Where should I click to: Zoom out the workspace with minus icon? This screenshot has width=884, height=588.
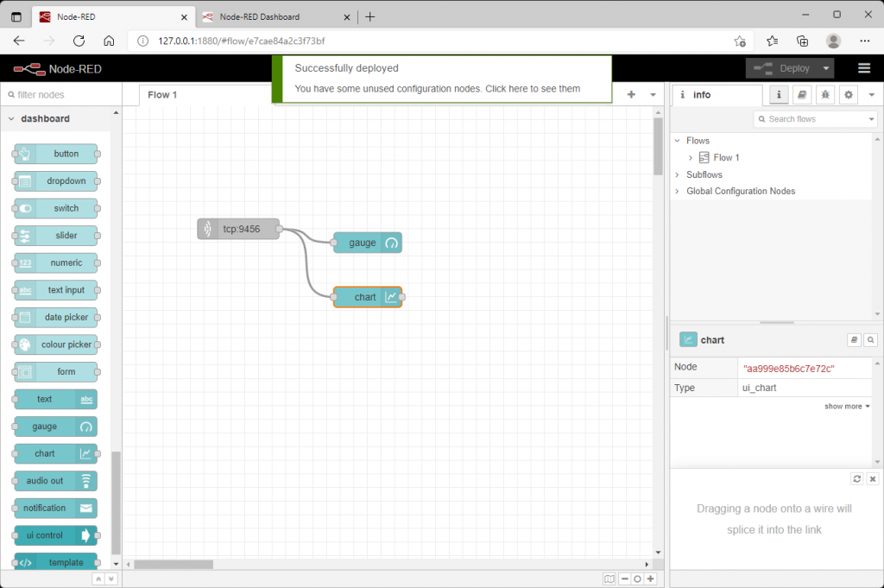(624, 579)
